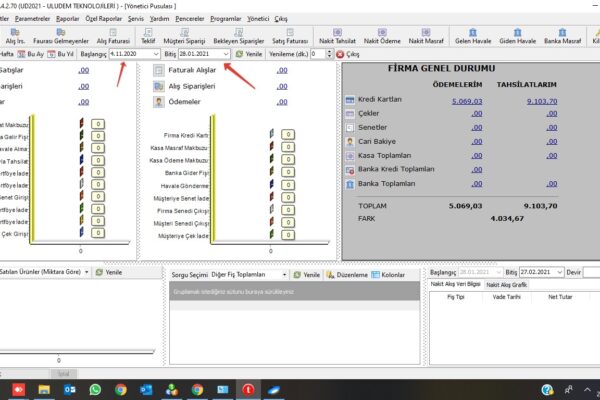
Task: Click the Kredi Kartları tahsilat amount 9.103,70
Action: pyautogui.click(x=538, y=101)
